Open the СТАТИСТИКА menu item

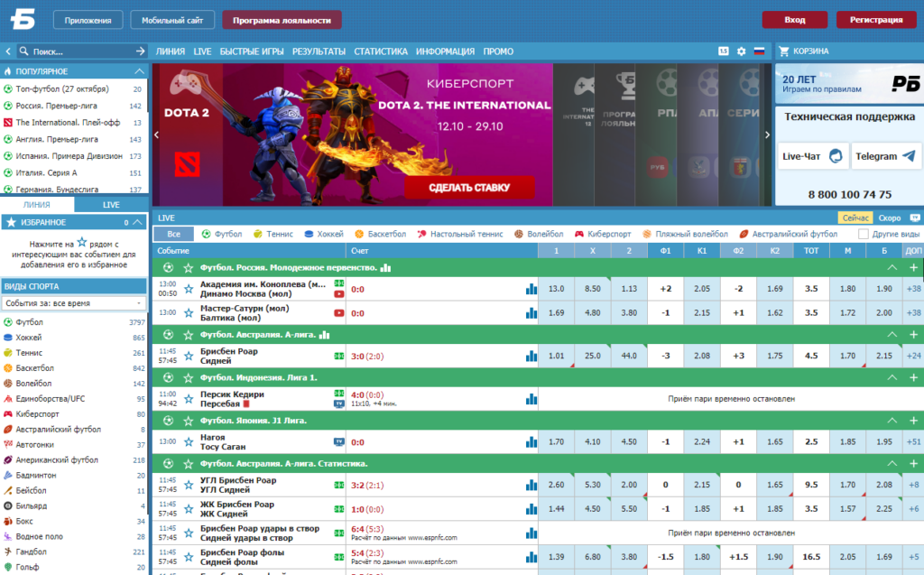click(x=381, y=51)
